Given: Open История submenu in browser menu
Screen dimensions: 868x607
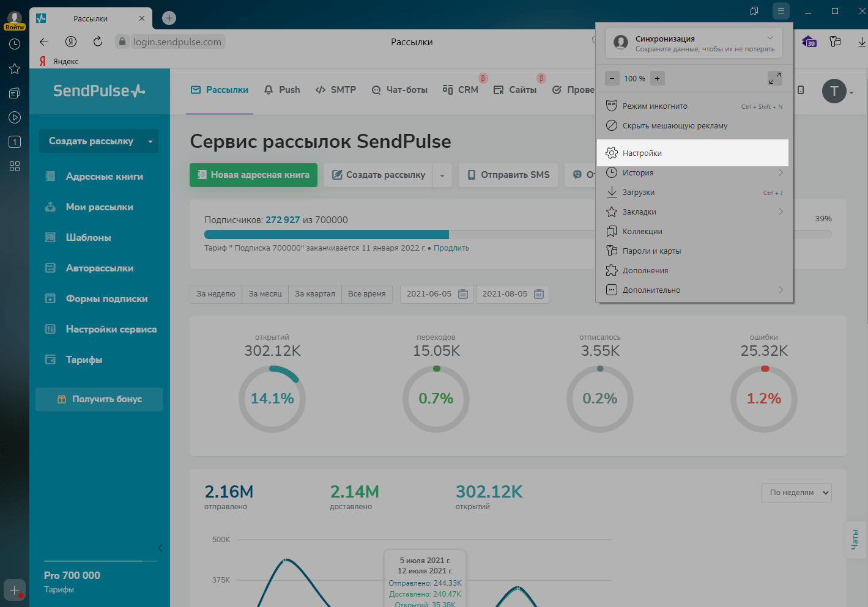Looking at the screenshot, I should tap(694, 172).
